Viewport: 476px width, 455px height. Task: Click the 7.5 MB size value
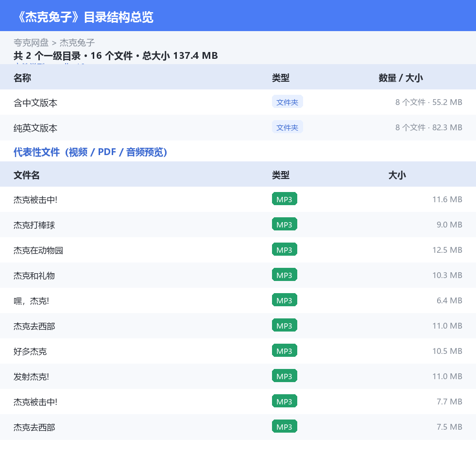click(x=449, y=427)
